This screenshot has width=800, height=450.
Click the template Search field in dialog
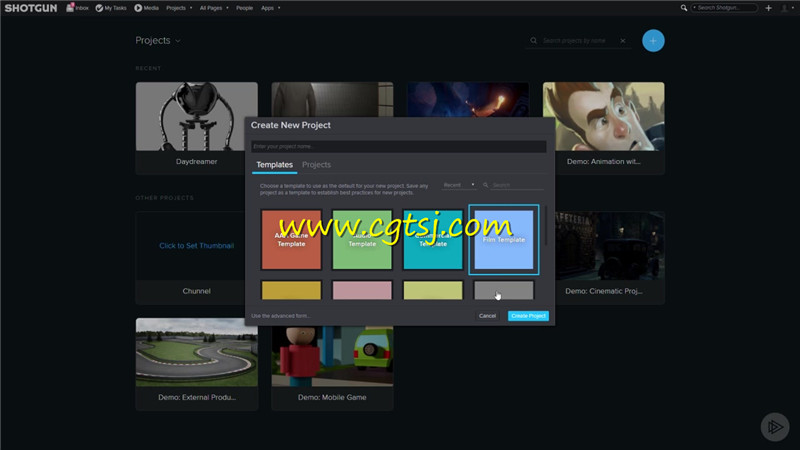coord(516,185)
